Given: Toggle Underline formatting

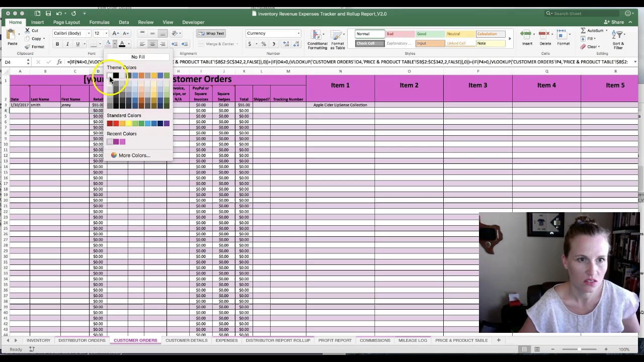Looking at the screenshot, I should [77, 44].
